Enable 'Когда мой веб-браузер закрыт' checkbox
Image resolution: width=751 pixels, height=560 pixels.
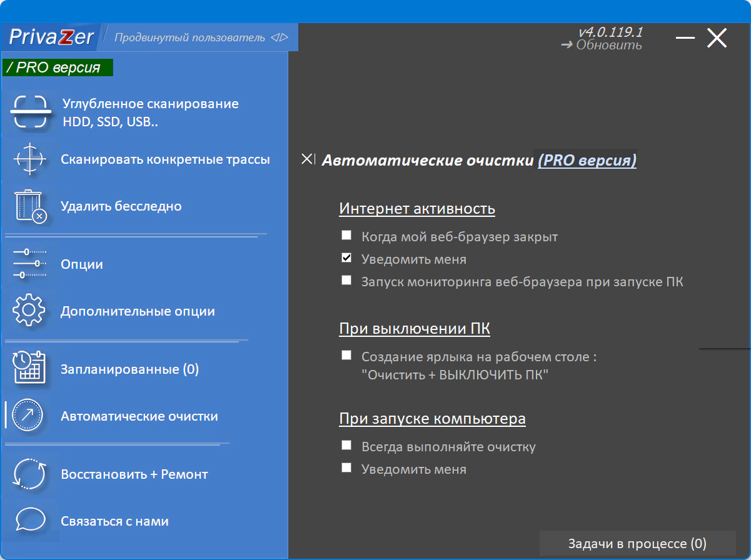pyautogui.click(x=346, y=236)
